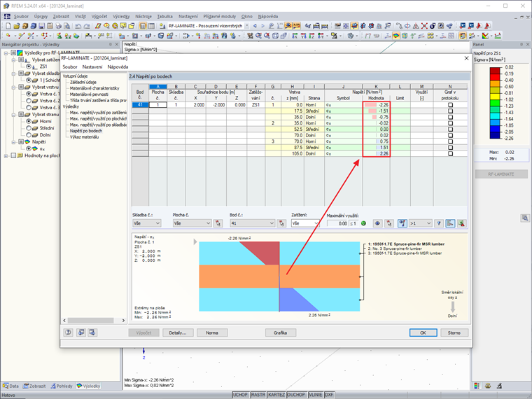Viewport: 532px width, 399px height.
Task: Open Výkaz materiálu in dialog tree
Action: click(x=84, y=137)
